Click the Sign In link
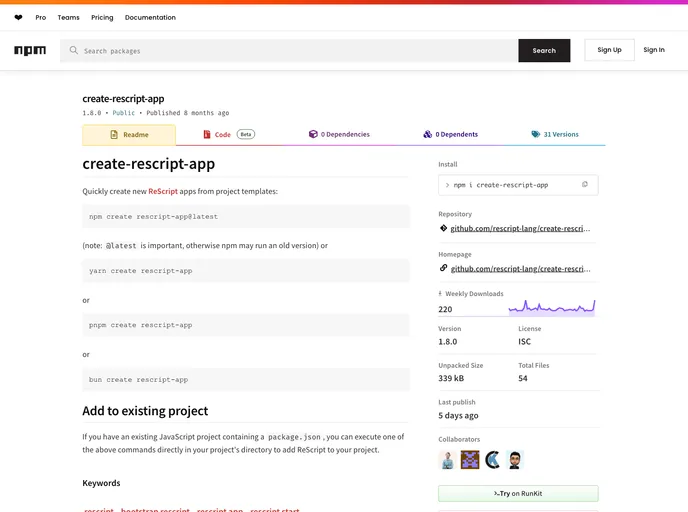The height and width of the screenshot is (512, 688). coord(654,50)
